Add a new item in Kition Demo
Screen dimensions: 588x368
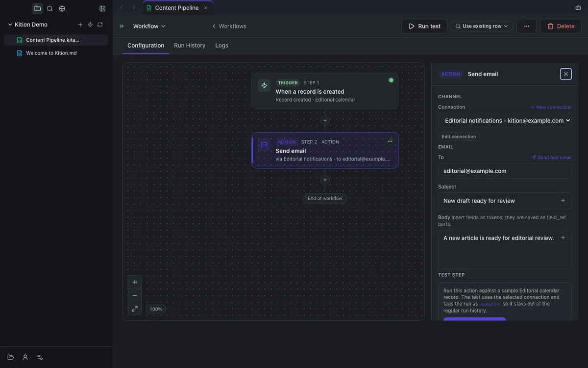80,25
